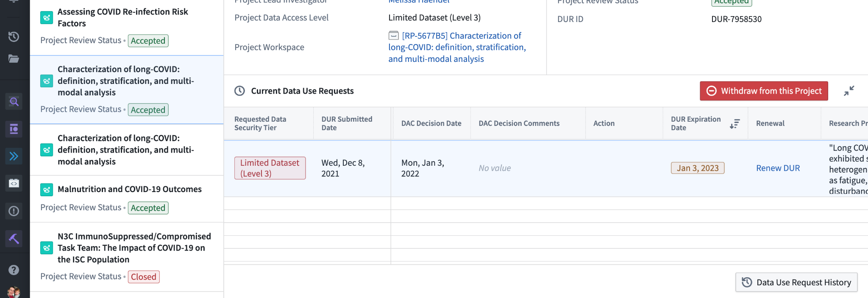Open the user avatar at sidebar bottom
868x298 pixels.
(14, 292)
